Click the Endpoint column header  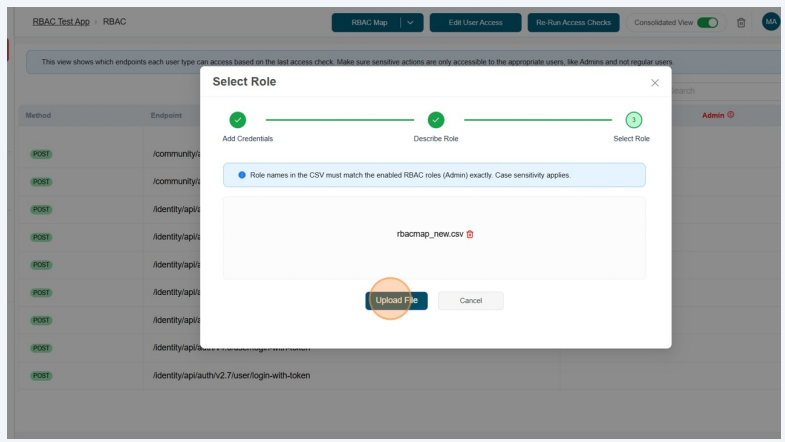click(166, 115)
